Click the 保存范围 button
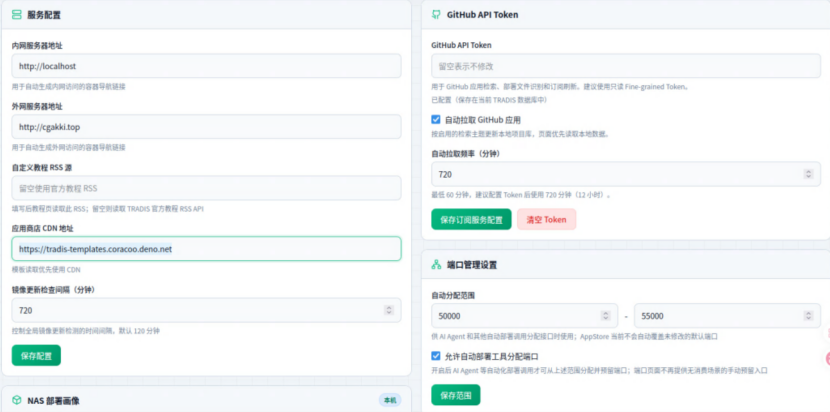The image size is (830, 412). (456, 395)
